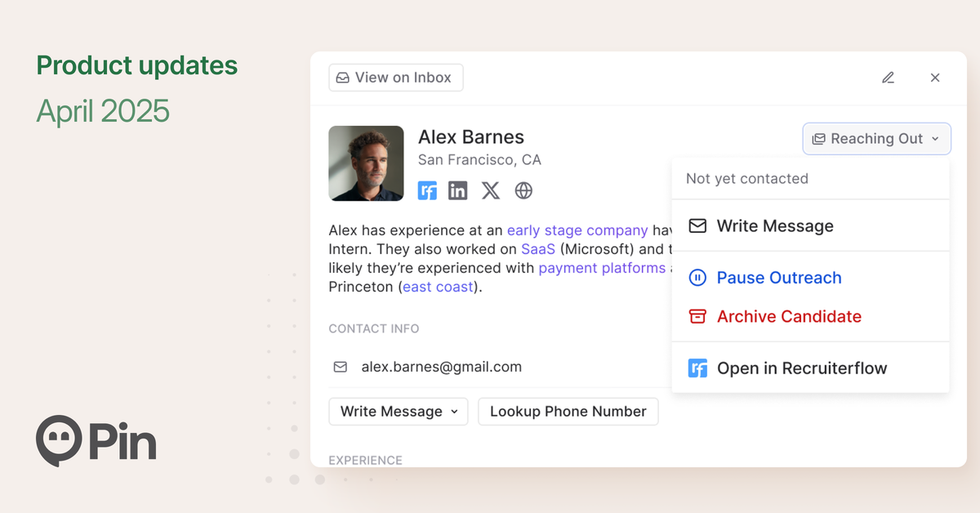This screenshot has height=513, width=980.
Task: Open Alex's personal website via globe icon
Action: tap(523, 190)
